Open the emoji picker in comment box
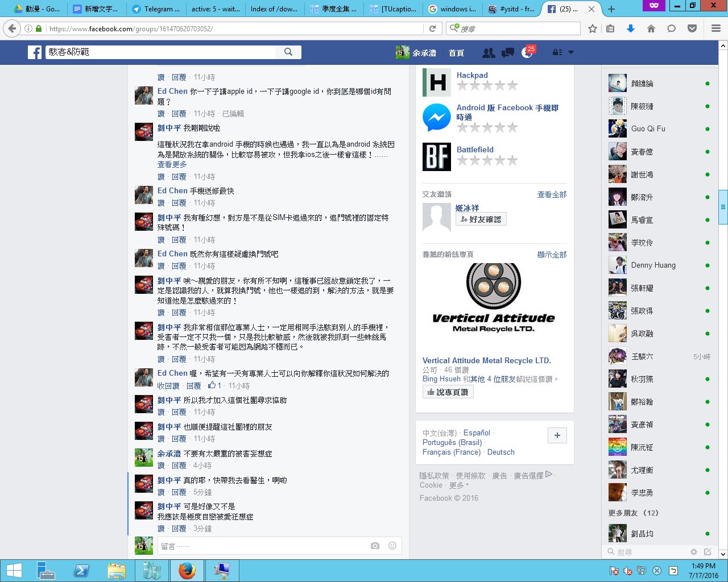 click(392, 546)
